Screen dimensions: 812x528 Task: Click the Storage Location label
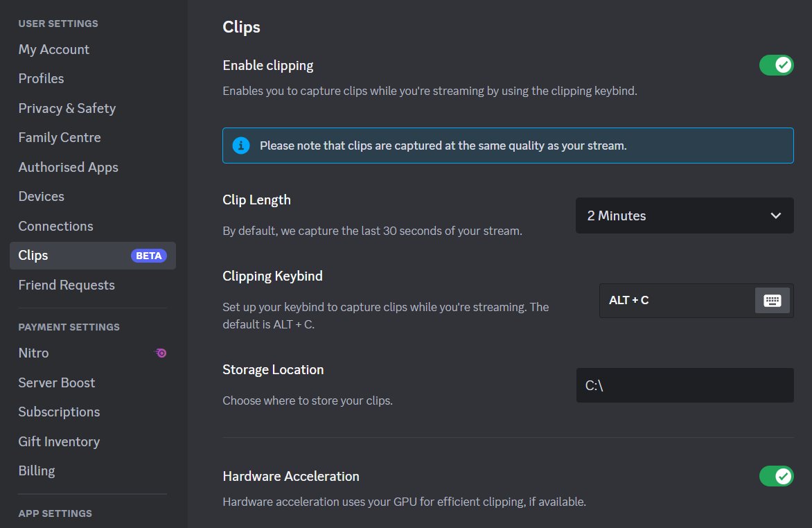click(x=273, y=369)
